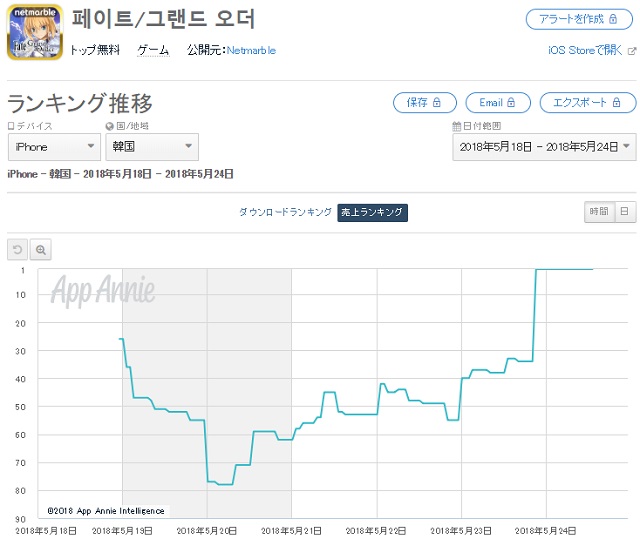Click the 保存 button
640x539 pixels.
pyautogui.click(x=424, y=102)
